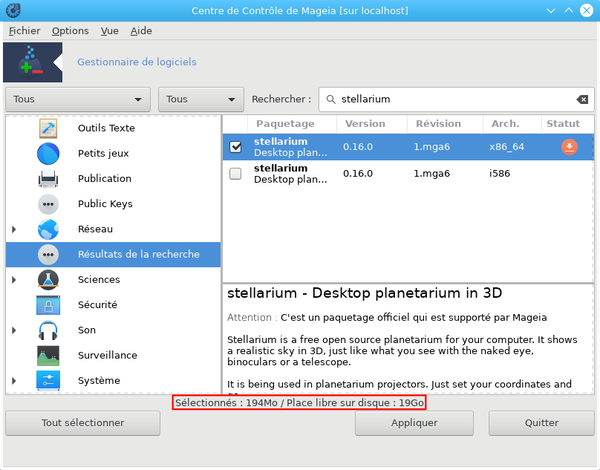Select the Système category label
Image resolution: width=600 pixels, height=470 pixels.
[x=99, y=381]
